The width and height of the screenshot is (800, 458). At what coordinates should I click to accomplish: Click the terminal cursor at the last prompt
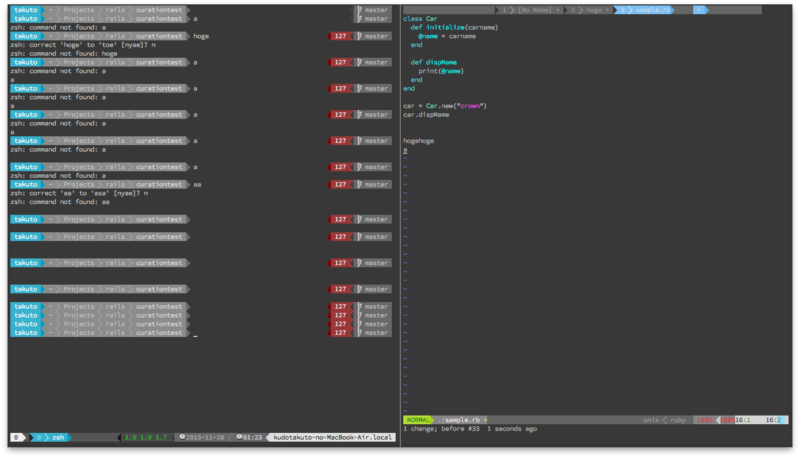click(195, 334)
